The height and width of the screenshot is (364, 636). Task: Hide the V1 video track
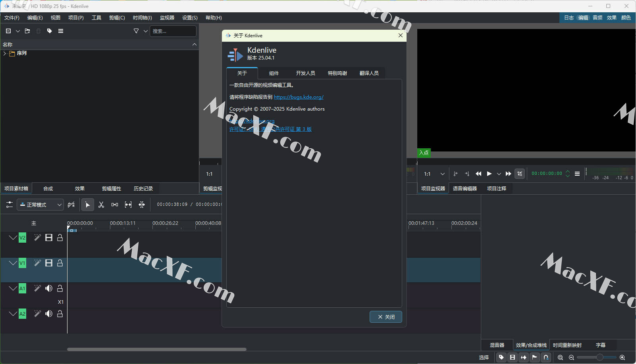(x=49, y=263)
